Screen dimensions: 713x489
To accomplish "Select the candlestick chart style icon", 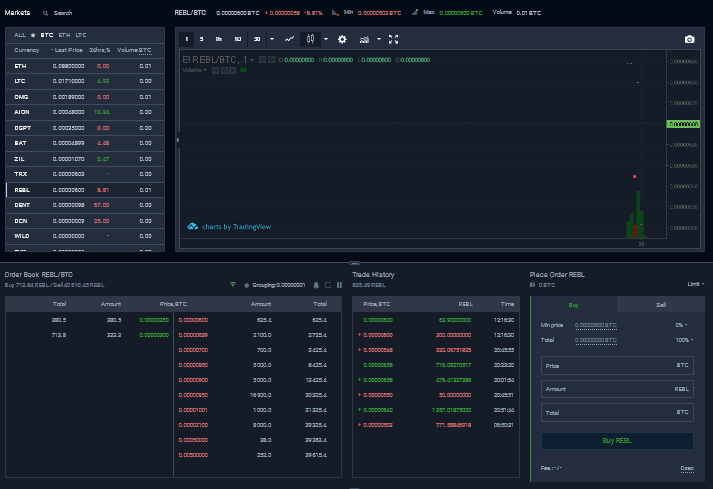I will point(310,39).
